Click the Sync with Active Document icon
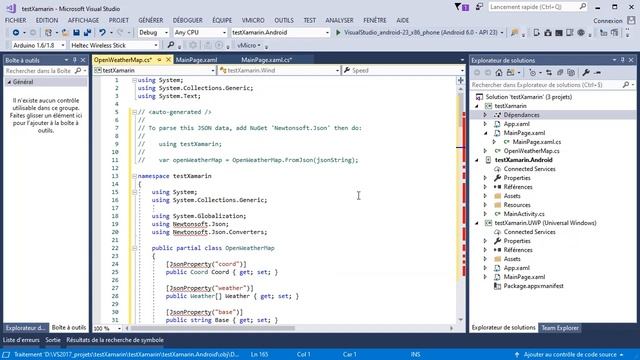This screenshot has width=640, height=360. point(549,73)
